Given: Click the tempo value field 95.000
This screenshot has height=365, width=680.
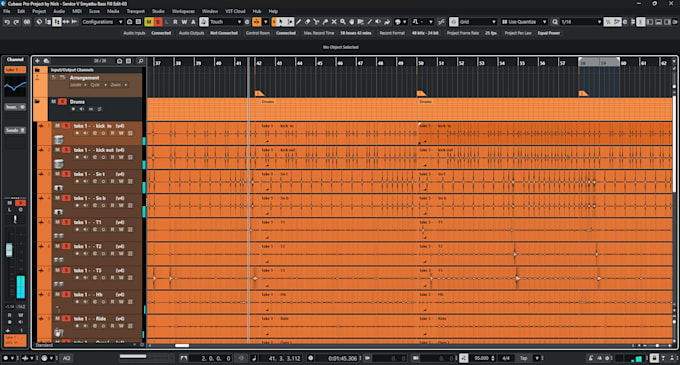Looking at the screenshot, I should pyautogui.click(x=481, y=358).
